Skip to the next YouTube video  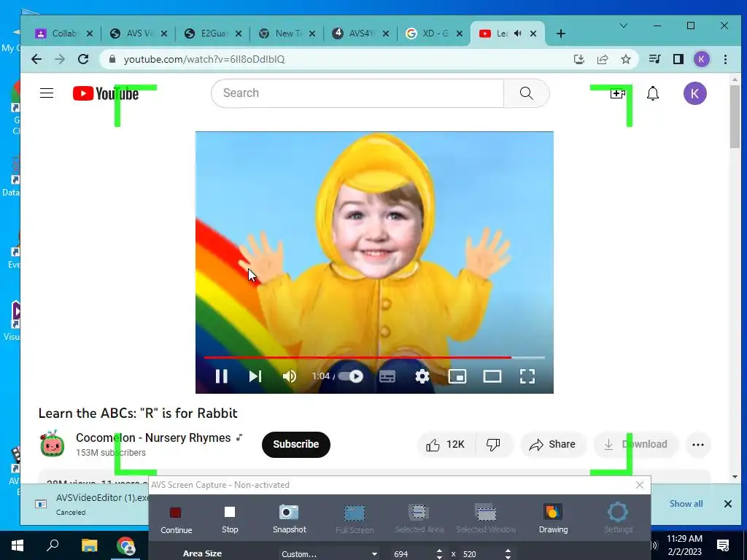[x=255, y=376]
